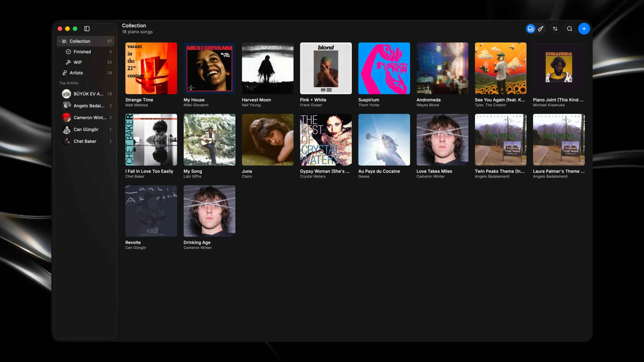
Task: Click the Top Artists section header
Action: point(69,83)
